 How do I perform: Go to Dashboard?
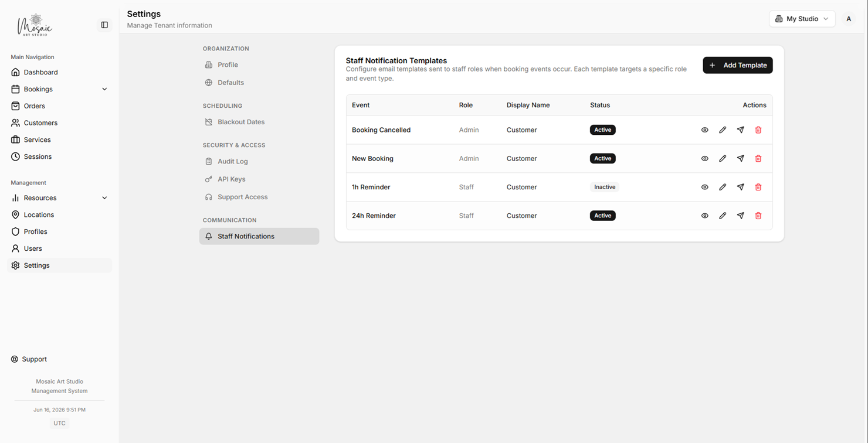59,73
